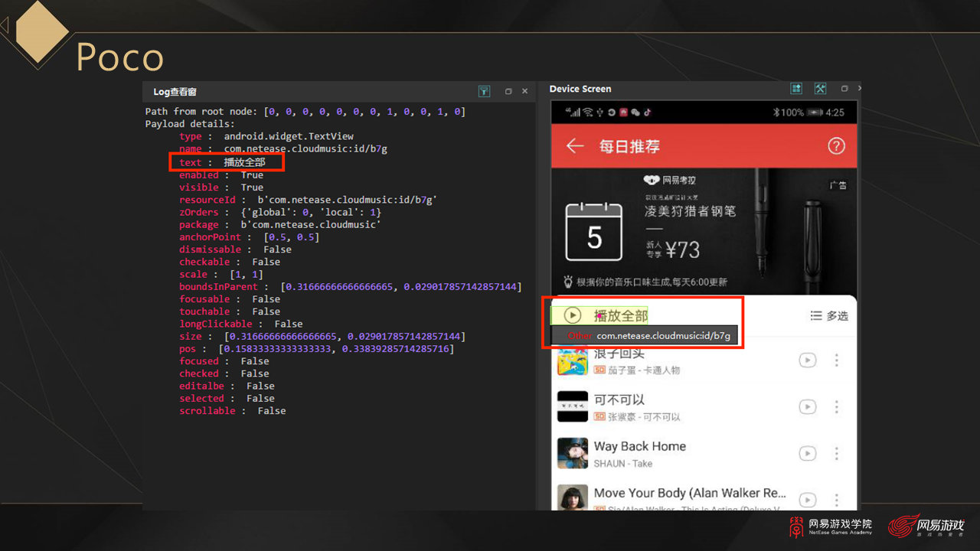Close the Log查看窗 panel

[524, 91]
